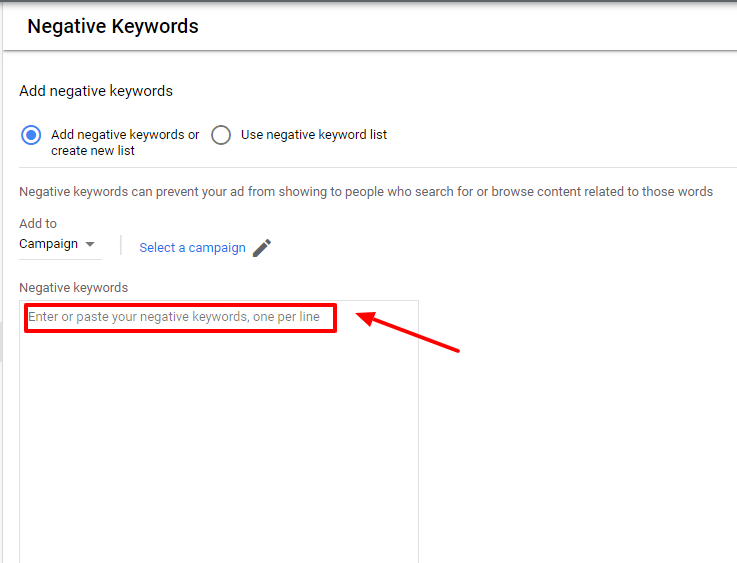
Task: Open the 'Select a campaign' link
Action: pos(192,248)
